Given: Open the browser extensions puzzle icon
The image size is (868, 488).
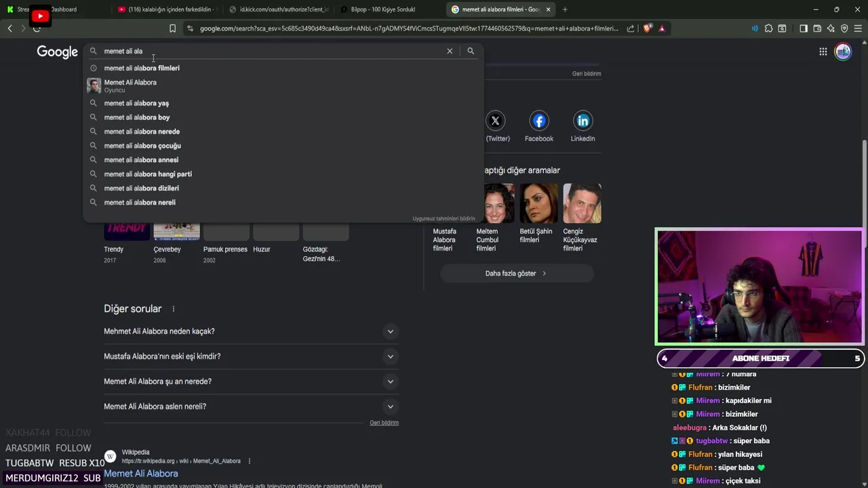Looking at the screenshot, I should [768, 28].
